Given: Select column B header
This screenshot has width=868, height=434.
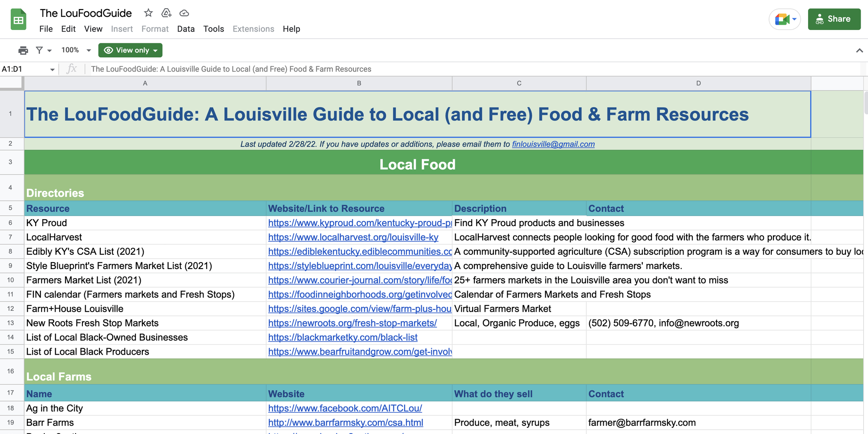Looking at the screenshot, I should click(x=359, y=83).
